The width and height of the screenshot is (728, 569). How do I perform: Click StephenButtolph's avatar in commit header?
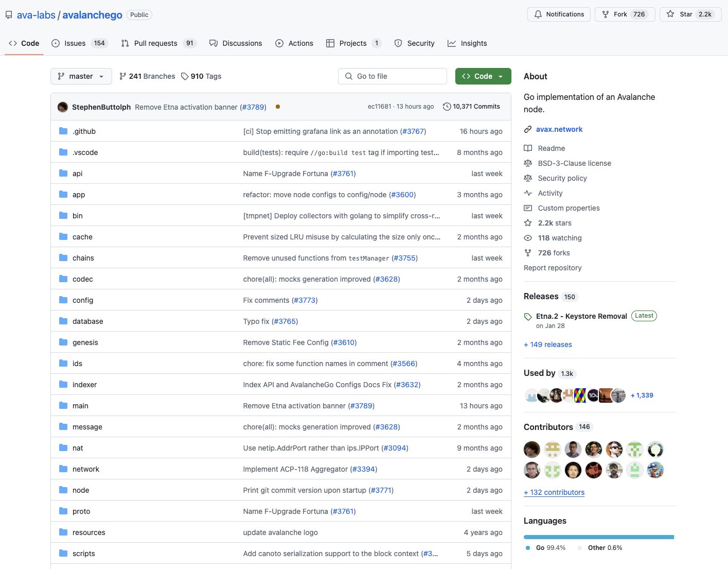click(63, 107)
